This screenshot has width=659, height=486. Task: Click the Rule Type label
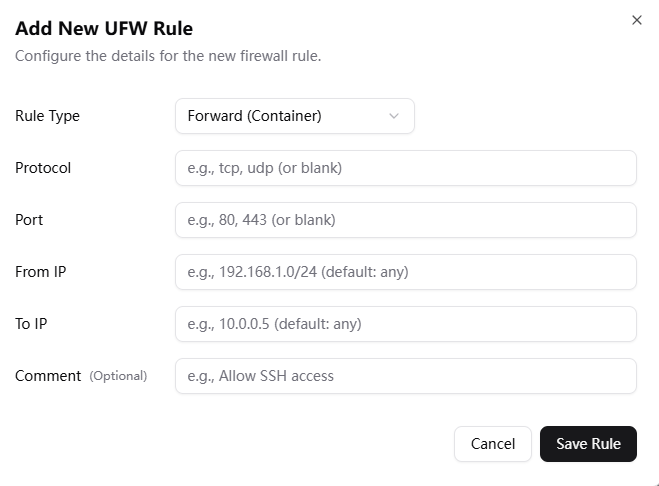47,116
